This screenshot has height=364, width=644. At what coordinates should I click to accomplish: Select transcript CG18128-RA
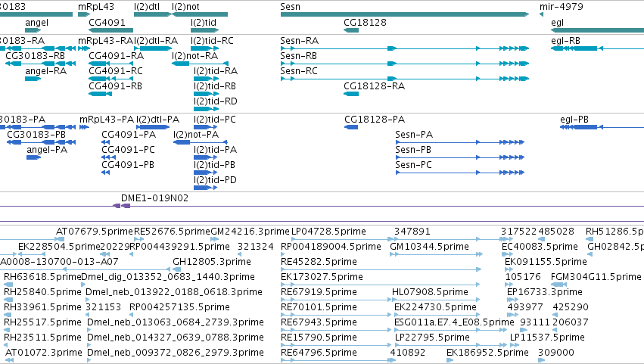[x=351, y=94]
